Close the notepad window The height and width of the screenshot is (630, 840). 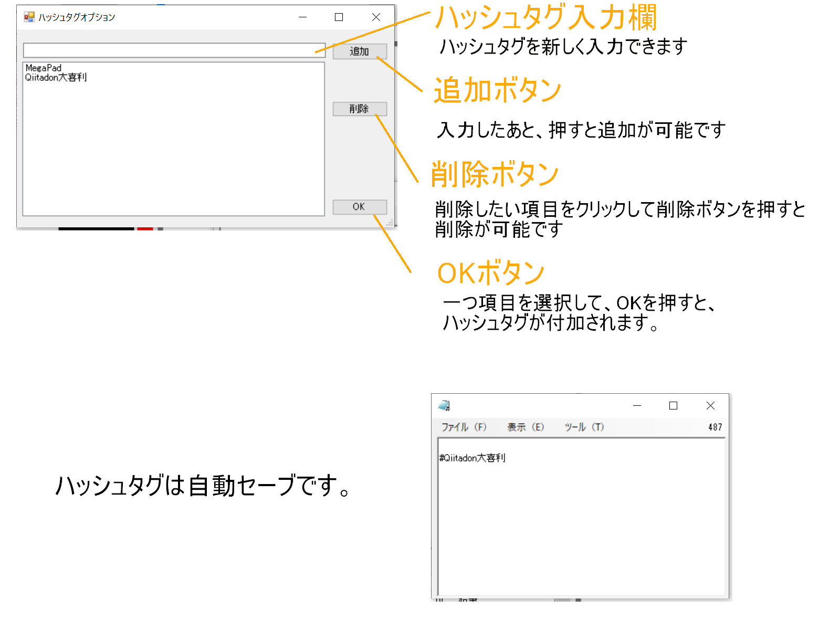[710, 405]
